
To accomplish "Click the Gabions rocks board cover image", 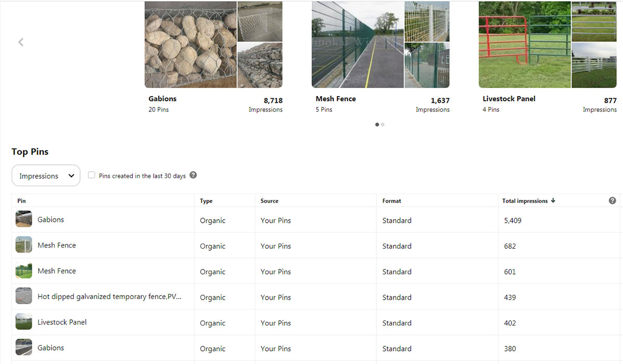I will (x=191, y=44).
